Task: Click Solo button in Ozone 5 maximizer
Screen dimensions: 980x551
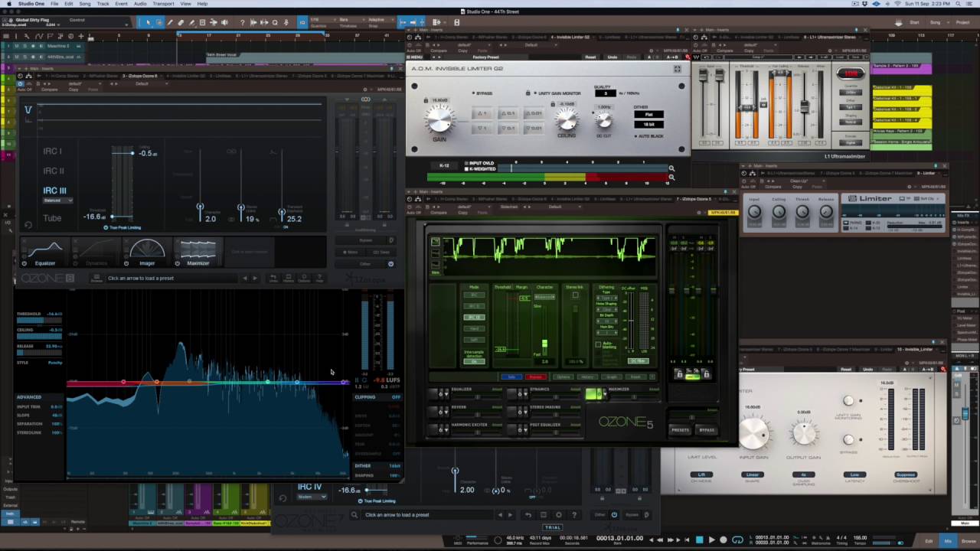Action: click(511, 377)
